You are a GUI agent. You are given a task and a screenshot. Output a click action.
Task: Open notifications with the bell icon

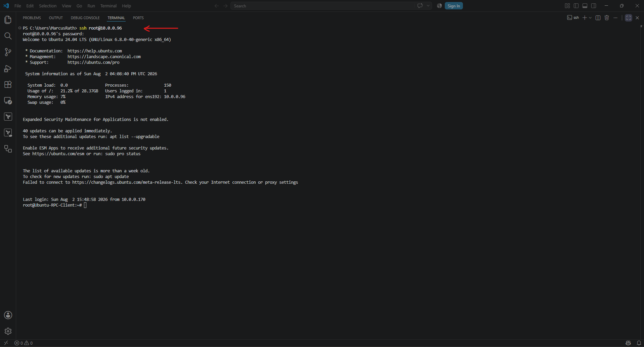(639, 343)
